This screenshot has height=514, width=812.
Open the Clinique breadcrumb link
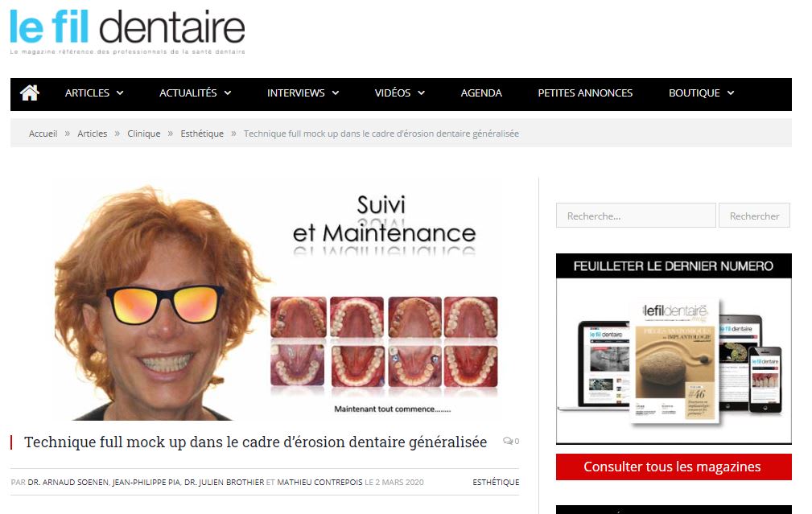point(144,134)
